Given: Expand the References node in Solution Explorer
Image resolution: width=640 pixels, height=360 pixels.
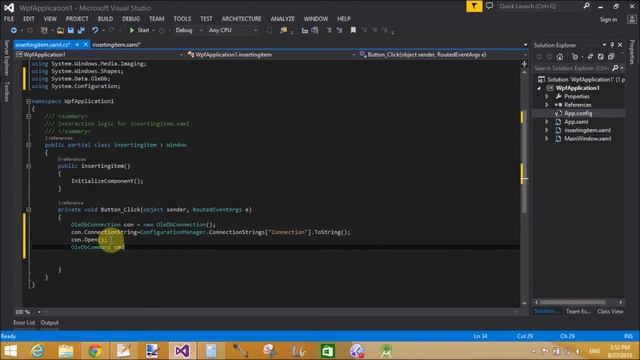Looking at the screenshot, I should coord(547,105).
